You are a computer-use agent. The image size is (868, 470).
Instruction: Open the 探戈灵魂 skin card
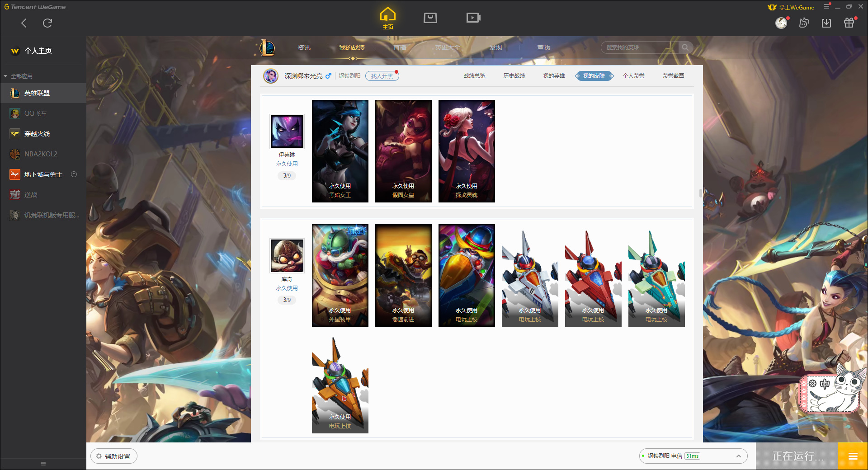tap(467, 151)
